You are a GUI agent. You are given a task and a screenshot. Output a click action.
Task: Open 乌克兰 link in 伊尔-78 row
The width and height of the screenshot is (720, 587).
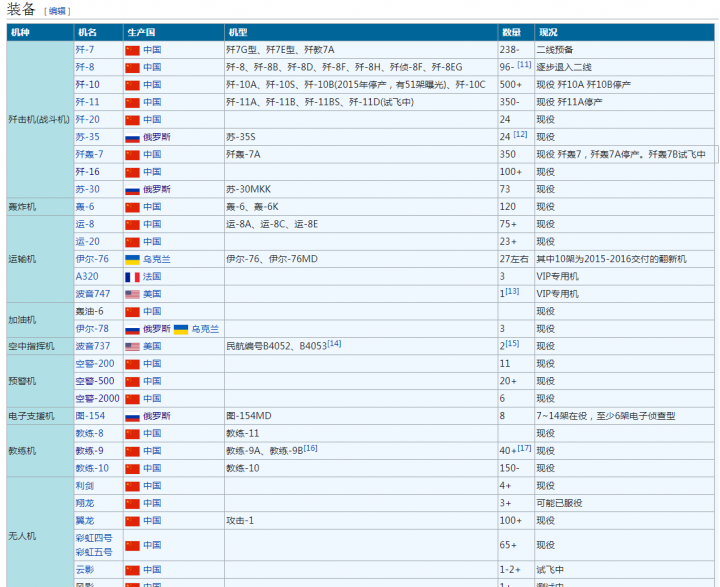(x=205, y=329)
